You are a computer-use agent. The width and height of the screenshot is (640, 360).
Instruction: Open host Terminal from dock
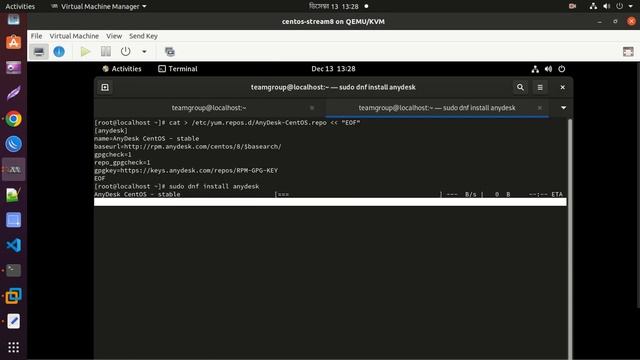coord(13,270)
